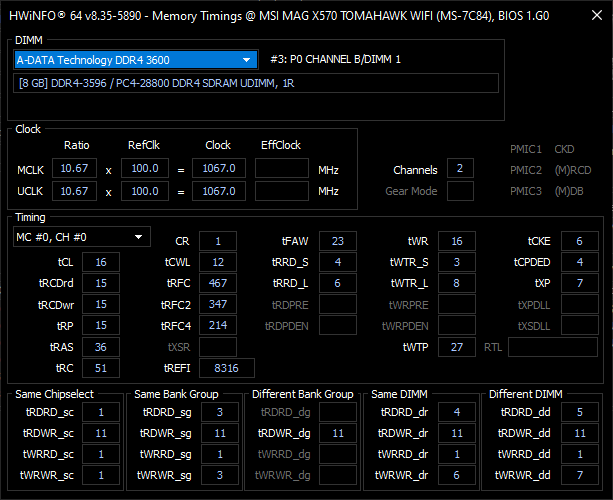613x500 pixels.
Task: Click the tRDWR_dg value 11
Action: (x=338, y=433)
